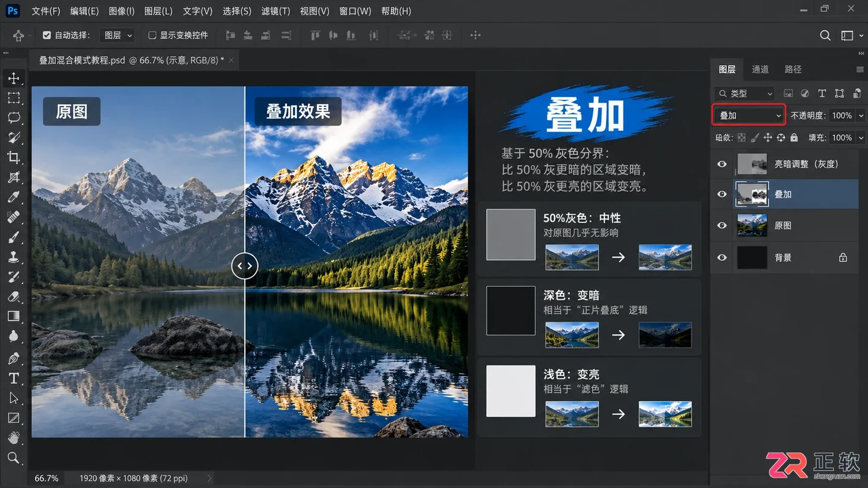Close the 叠加混合模式教程.psd document tab
Viewport: 868px width, 488px height.
point(231,60)
